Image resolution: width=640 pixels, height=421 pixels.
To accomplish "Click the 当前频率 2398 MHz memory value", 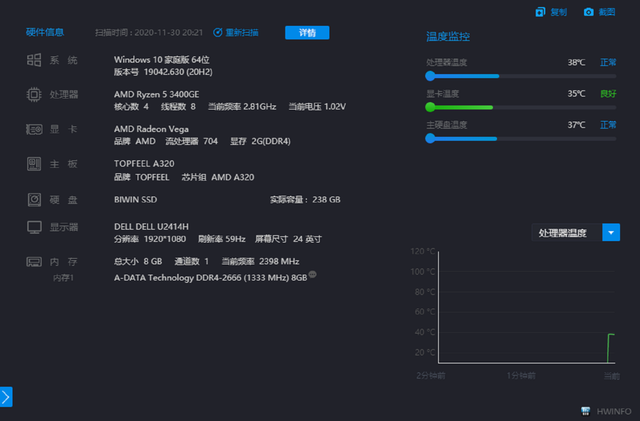I will click(260, 261).
